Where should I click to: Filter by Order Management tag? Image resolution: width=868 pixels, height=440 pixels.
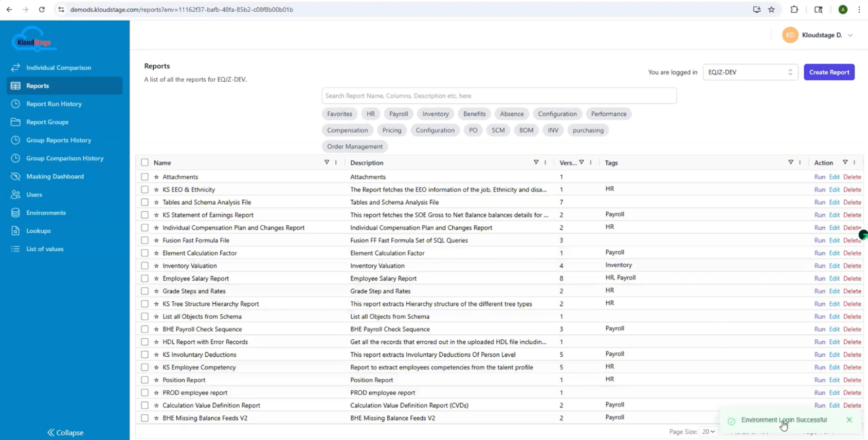(355, 146)
